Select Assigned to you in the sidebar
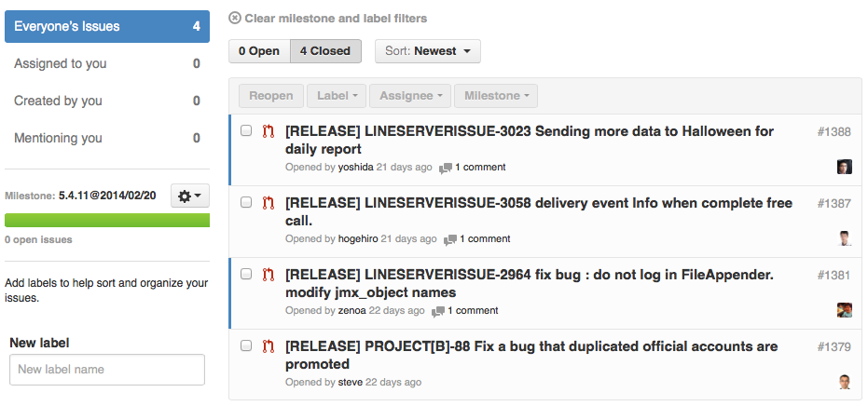Image resolution: width=868 pixels, height=406 pixels. 107,63
